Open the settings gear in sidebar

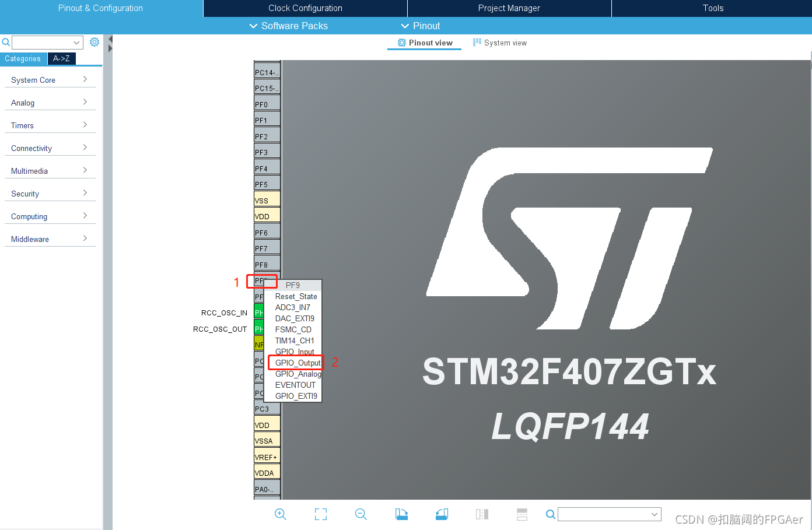point(94,42)
